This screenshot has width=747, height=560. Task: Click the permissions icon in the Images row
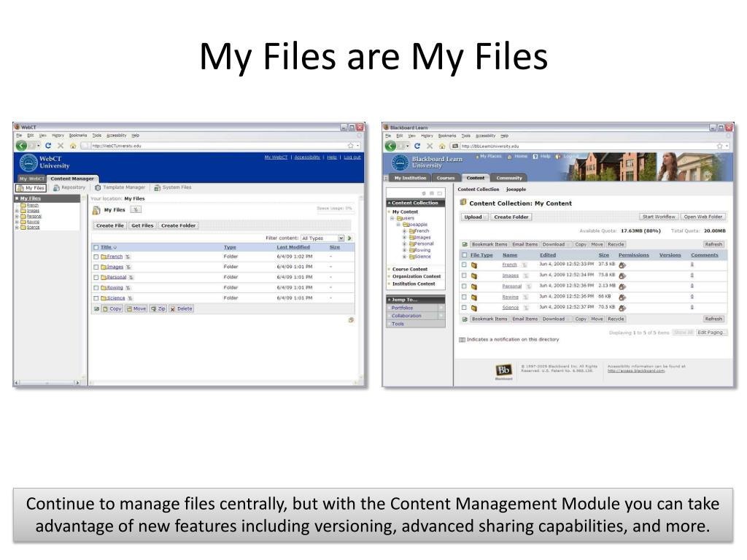coord(622,276)
